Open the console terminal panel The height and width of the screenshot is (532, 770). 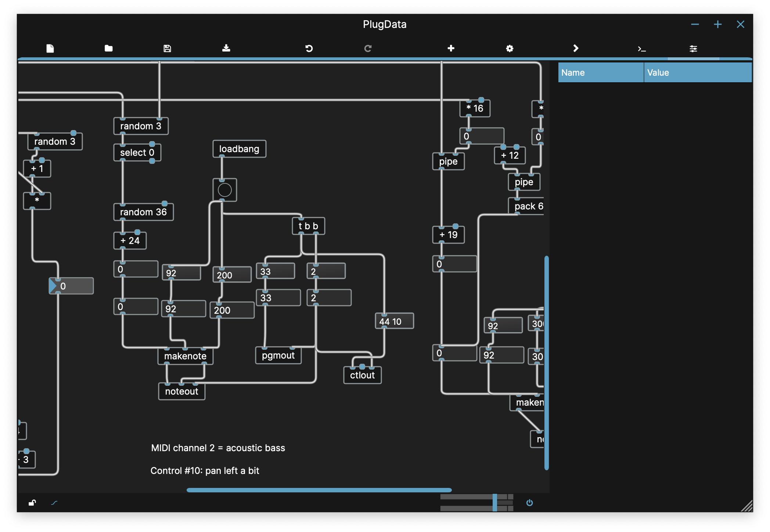pyautogui.click(x=642, y=48)
